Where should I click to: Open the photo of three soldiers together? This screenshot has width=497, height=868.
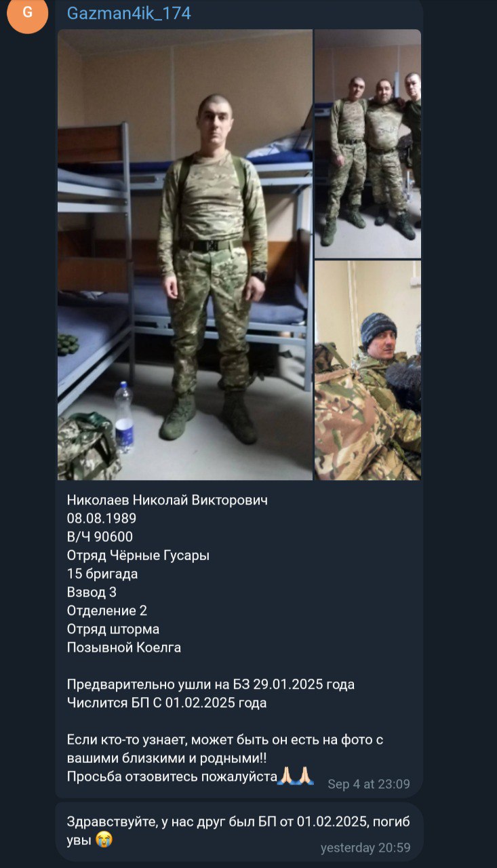coord(368,144)
